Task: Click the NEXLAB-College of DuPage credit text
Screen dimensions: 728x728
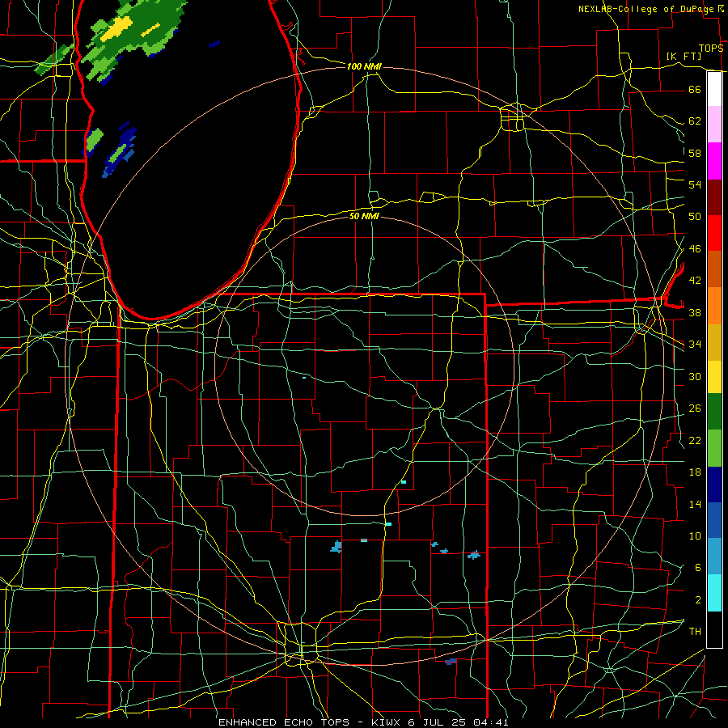Action: pos(650,9)
